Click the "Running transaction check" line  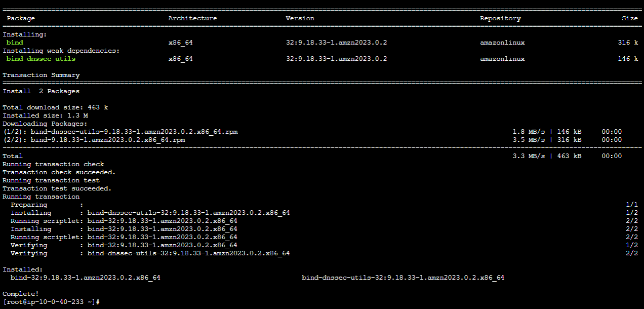53,164
